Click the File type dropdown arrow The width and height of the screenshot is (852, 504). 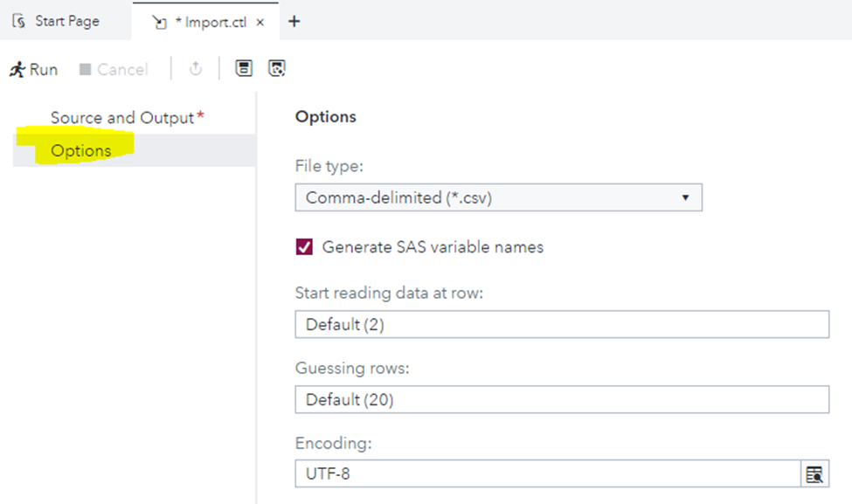pyautogui.click(x=685, y=198)
